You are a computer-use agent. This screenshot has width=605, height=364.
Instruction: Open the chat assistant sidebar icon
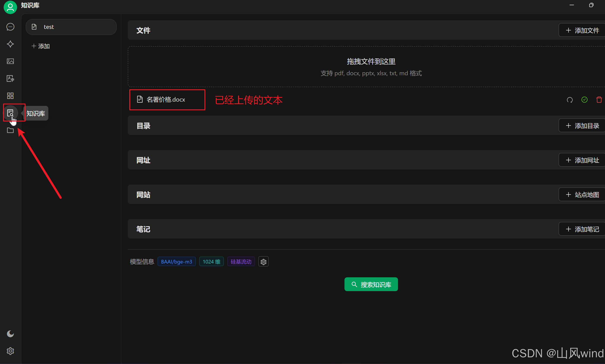pyautogui.click(x=10, y=27)
